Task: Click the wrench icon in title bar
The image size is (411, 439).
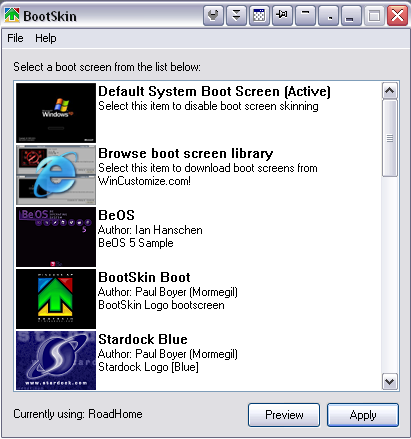Action: (213, 15)
